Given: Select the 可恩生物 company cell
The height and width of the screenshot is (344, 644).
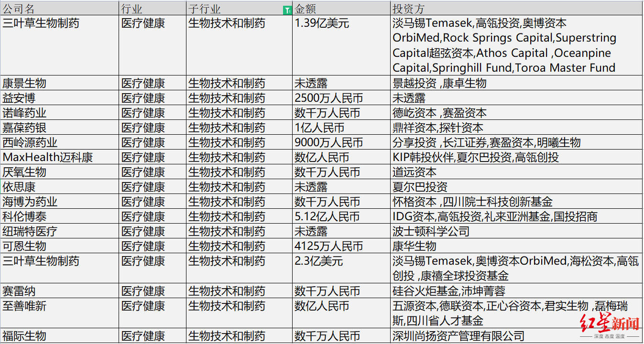Looking at the screenshot, I should (59, 246).
